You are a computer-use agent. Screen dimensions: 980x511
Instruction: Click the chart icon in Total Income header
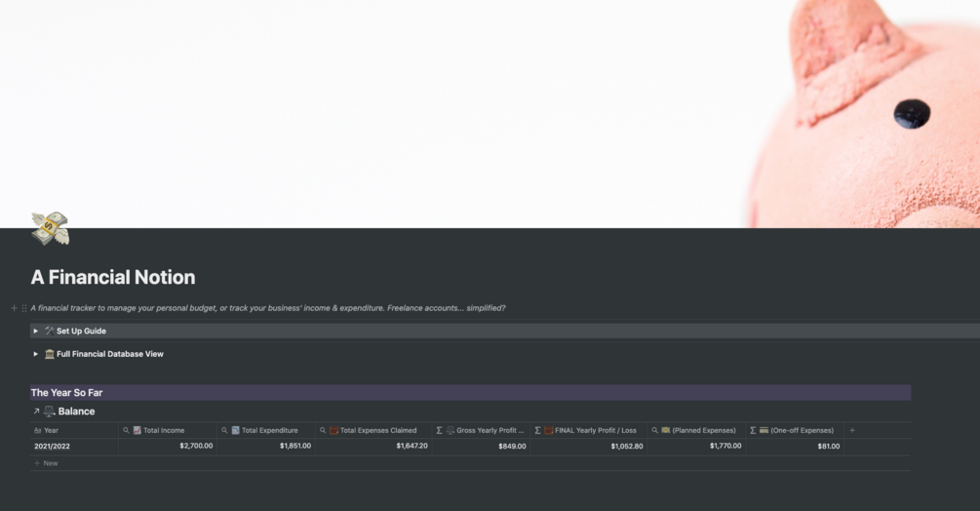click(137, 430)
